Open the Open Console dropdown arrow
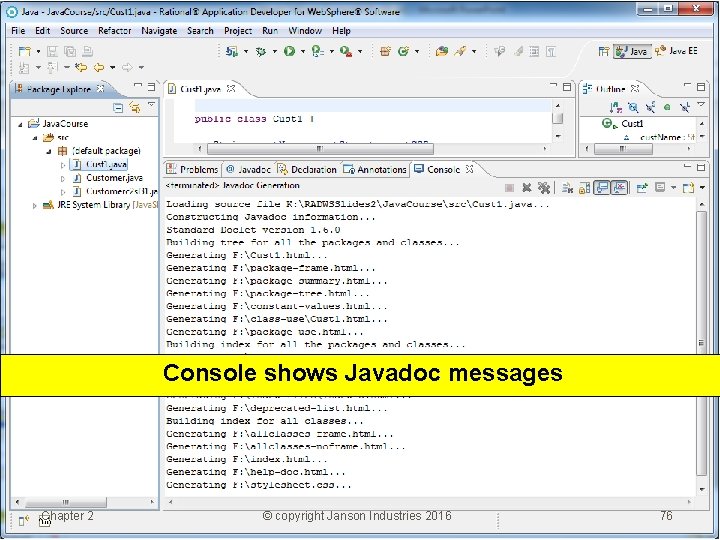 [702, 187]
